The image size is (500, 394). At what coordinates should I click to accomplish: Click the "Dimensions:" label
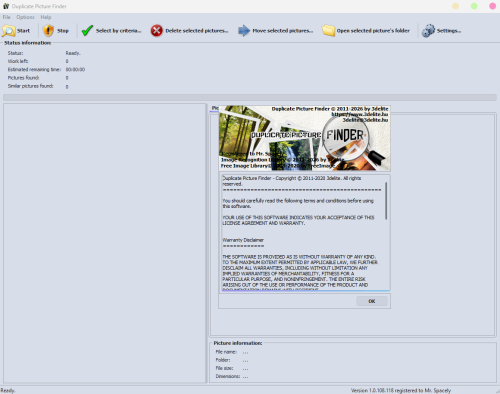(x=228, y=376)
